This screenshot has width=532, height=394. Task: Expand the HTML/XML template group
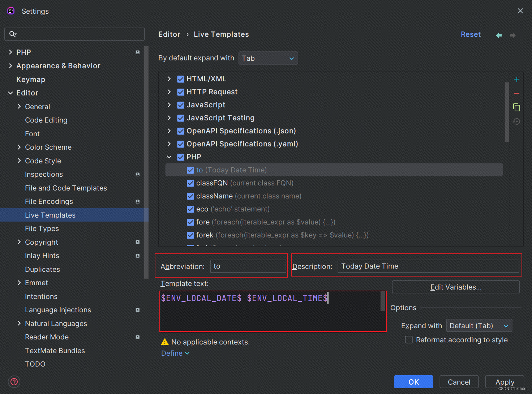[x=169, y=79]
